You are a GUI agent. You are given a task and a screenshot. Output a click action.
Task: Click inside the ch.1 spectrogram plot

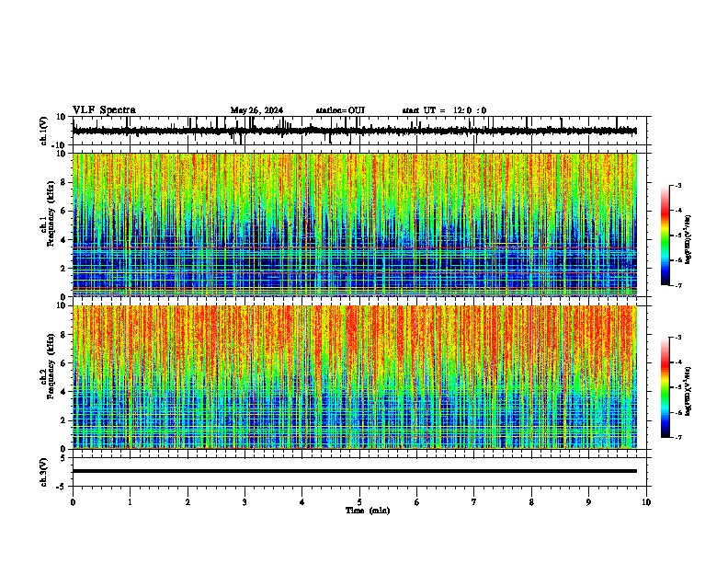click(355, 224)
